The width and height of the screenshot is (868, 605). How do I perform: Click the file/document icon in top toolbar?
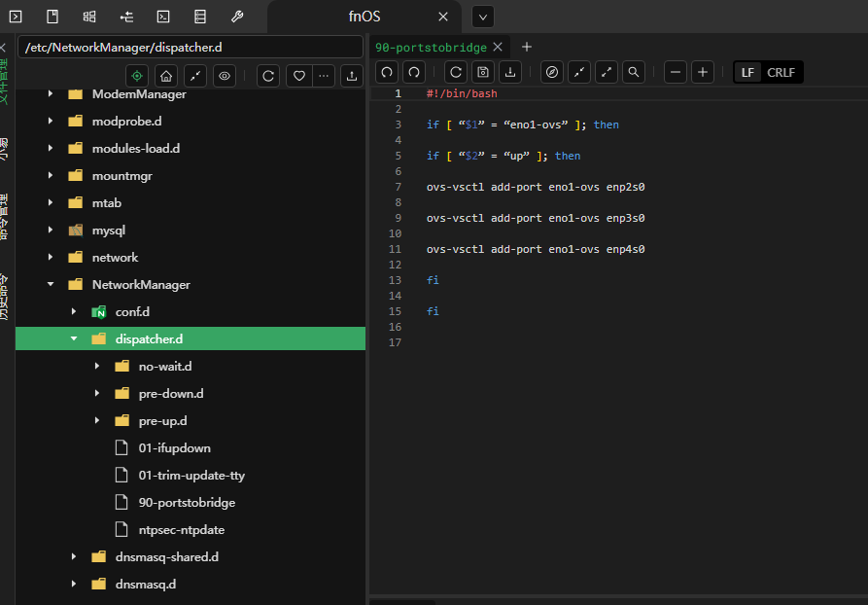coord(52,17)
